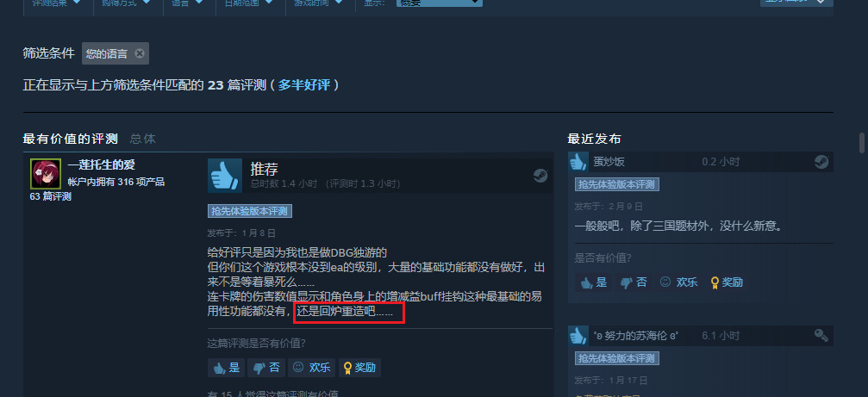Mark main review unhelpful with 否
This screenshot has height=397, width=868.
265,367
